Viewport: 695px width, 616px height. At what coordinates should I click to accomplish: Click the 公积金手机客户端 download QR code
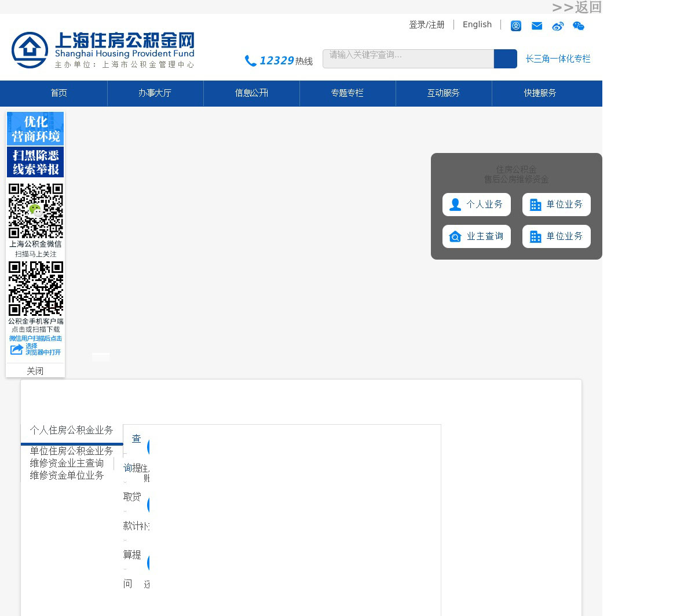pyautogui.click(x=36, y=289)
